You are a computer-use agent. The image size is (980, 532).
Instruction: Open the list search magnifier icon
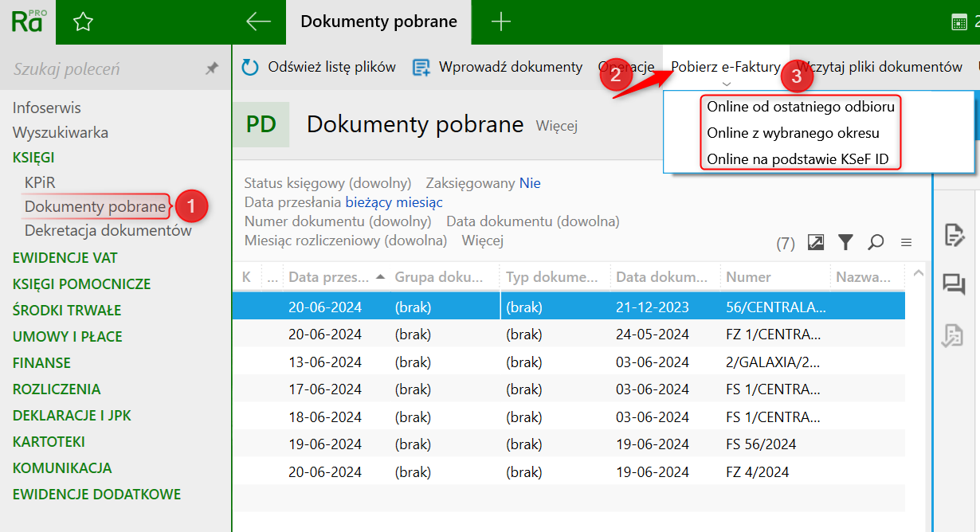click(876, 242)
